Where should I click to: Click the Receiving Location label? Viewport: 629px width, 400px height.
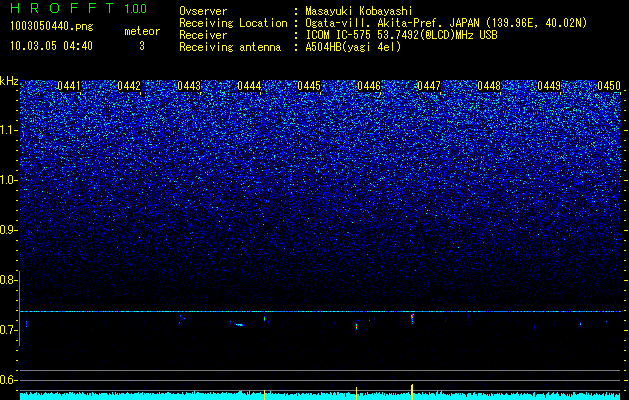(233, 23)
